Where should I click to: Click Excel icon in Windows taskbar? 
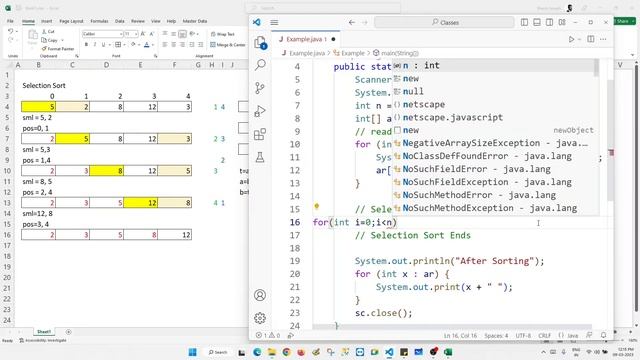(x=448, y=352)
